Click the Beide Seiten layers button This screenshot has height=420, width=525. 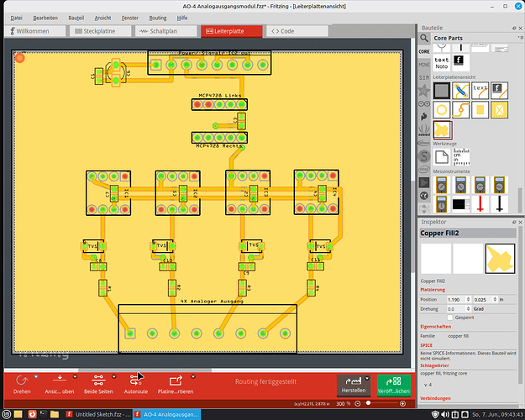98,384
